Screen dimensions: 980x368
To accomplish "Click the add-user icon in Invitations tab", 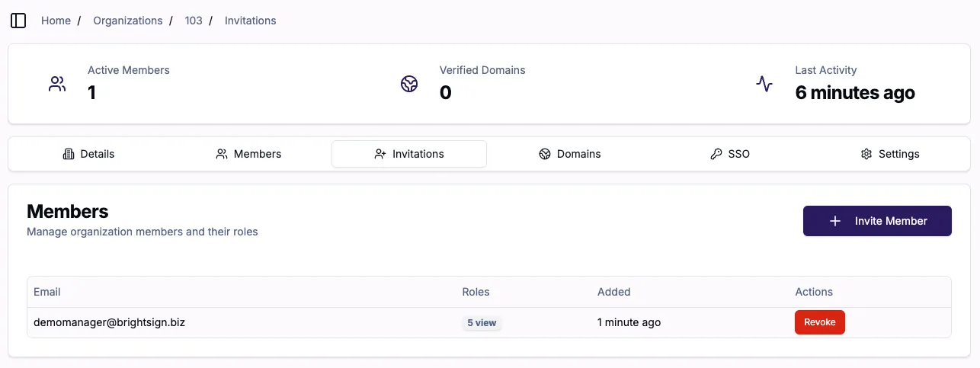I will pos(380,154).
